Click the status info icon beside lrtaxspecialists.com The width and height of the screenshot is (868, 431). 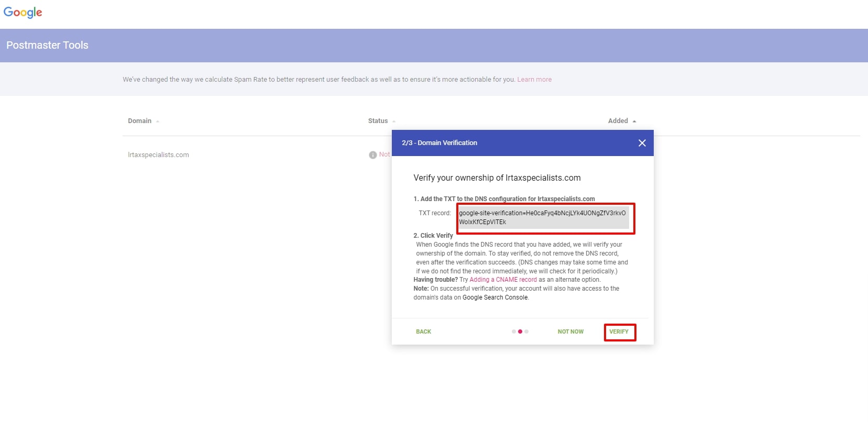(x=372, y=155)
